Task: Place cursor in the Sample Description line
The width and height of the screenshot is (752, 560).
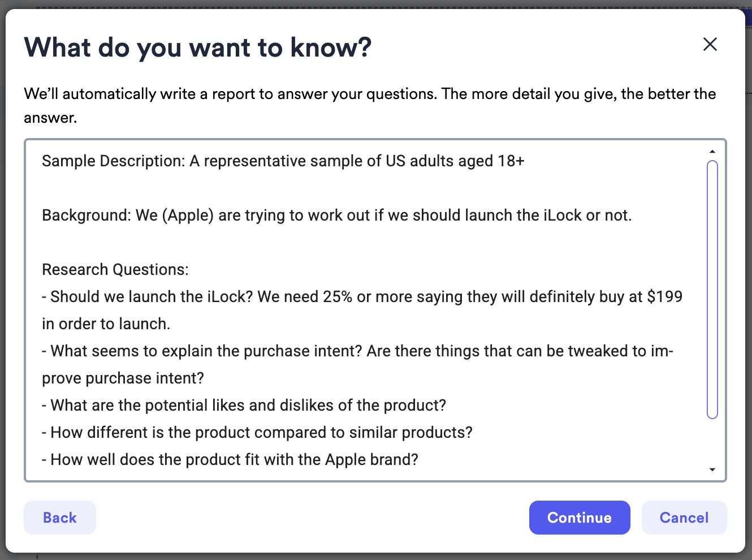Action: (x=283, y=161)
